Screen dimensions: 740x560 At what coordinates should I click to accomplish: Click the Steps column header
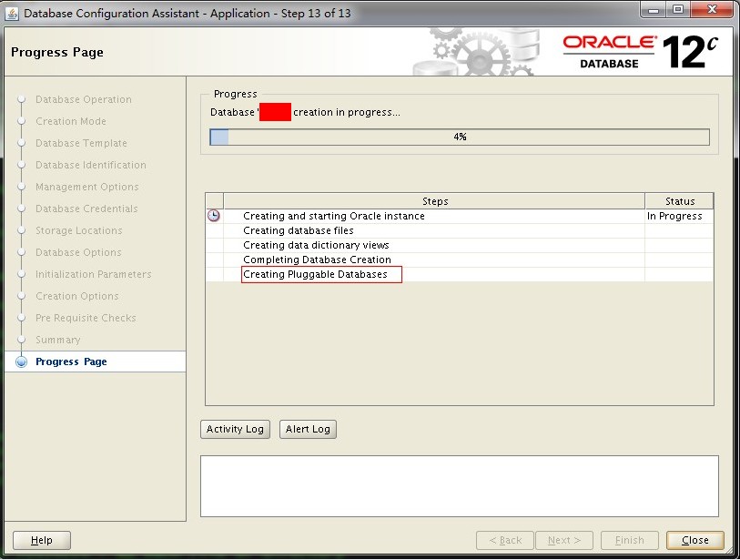[x=434, y=201]
